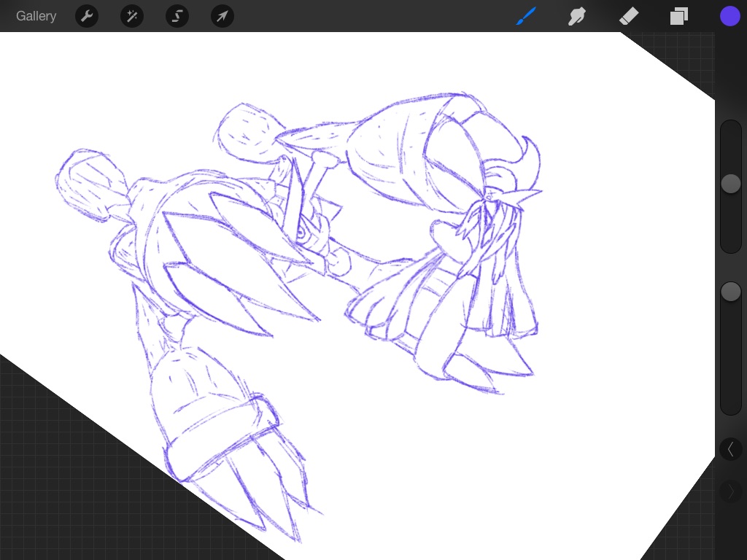Tap the undo arrow in sidebar
Viewport: 747px width, 560px height.
730,449
